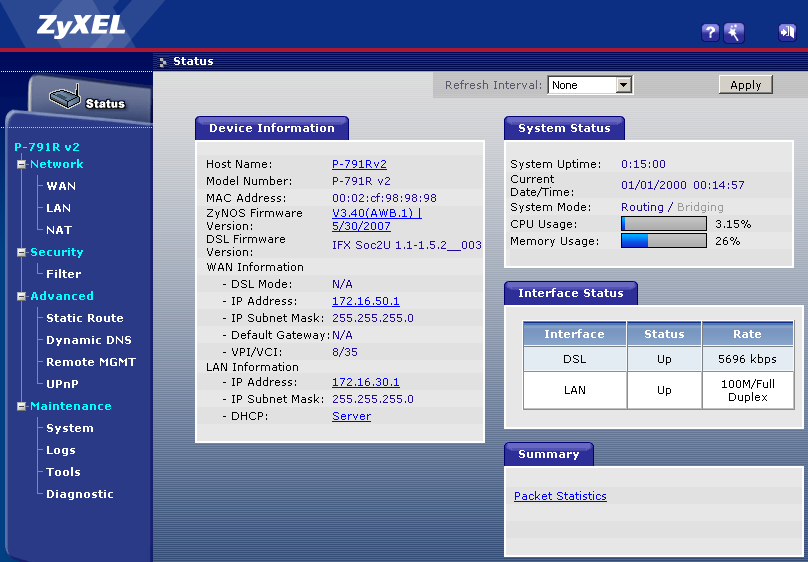Open the System maintenance page
This screenshot has height=562, width=808.
coord(70,429)
